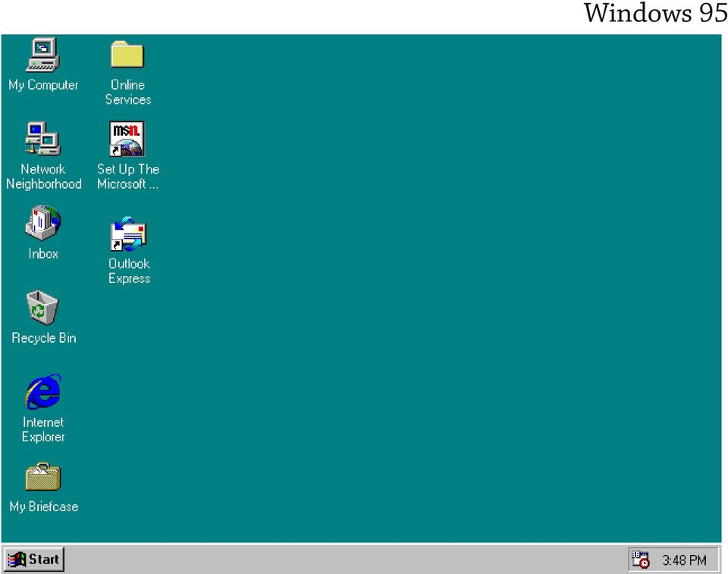Select the Online Services folder icon
This screenshot has height=574, width=728.
[x=127, y=55]
